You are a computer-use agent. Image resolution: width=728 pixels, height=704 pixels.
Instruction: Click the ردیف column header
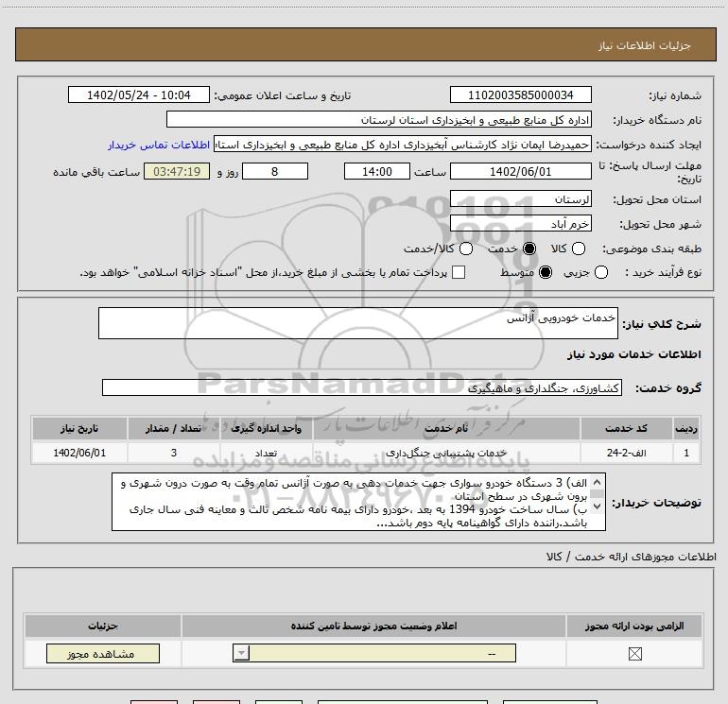tap(686, 428)
